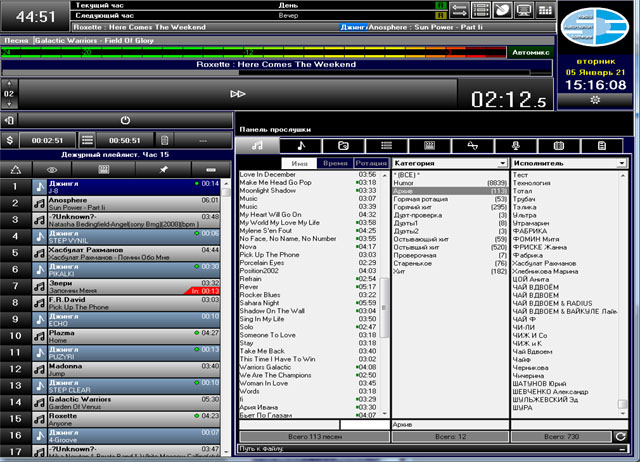The height and width of the screenshot is (462, 640).
Task: Click the playlist scrollbar up arrow
Action: click(226, 184)
